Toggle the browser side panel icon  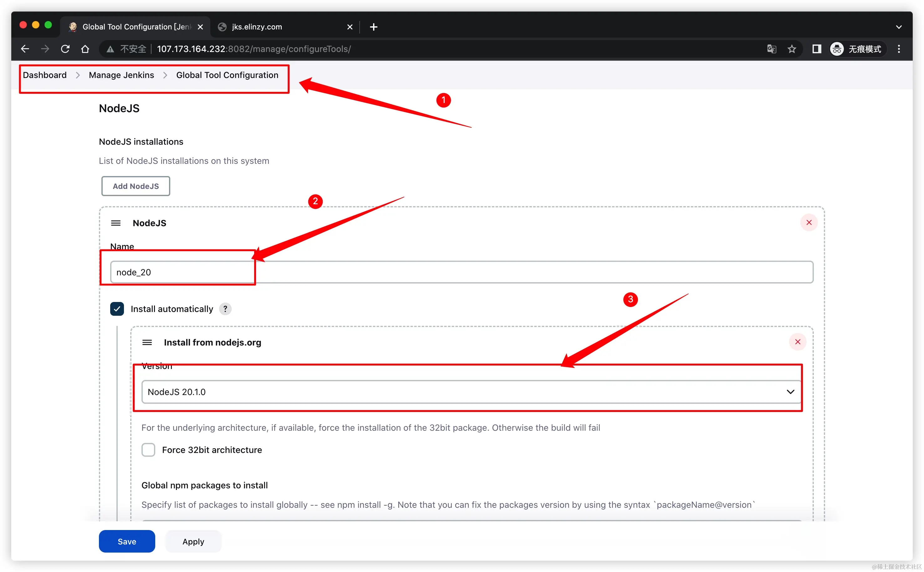817,49
